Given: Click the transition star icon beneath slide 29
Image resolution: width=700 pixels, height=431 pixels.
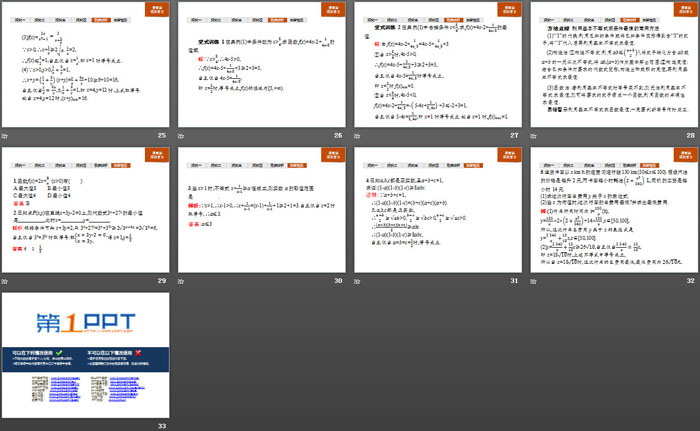Looking at the screenshot, I should [7, 280].
